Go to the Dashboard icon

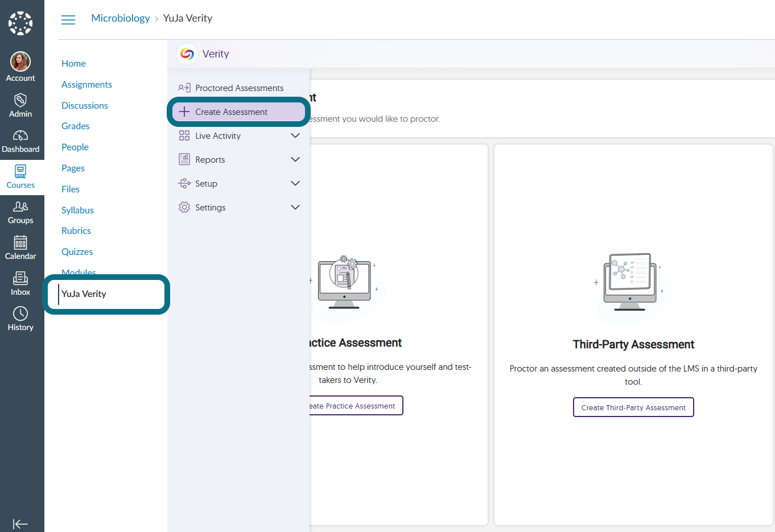(x=20, y=135)
